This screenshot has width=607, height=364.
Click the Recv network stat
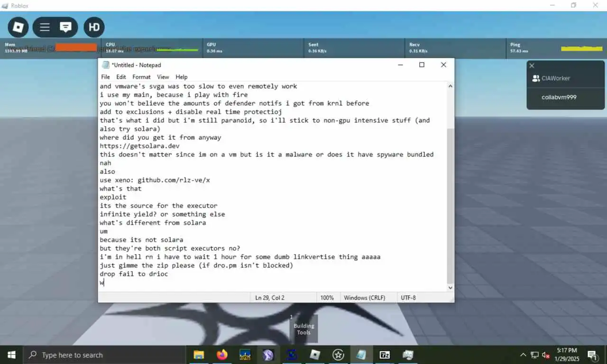(456, 48)
